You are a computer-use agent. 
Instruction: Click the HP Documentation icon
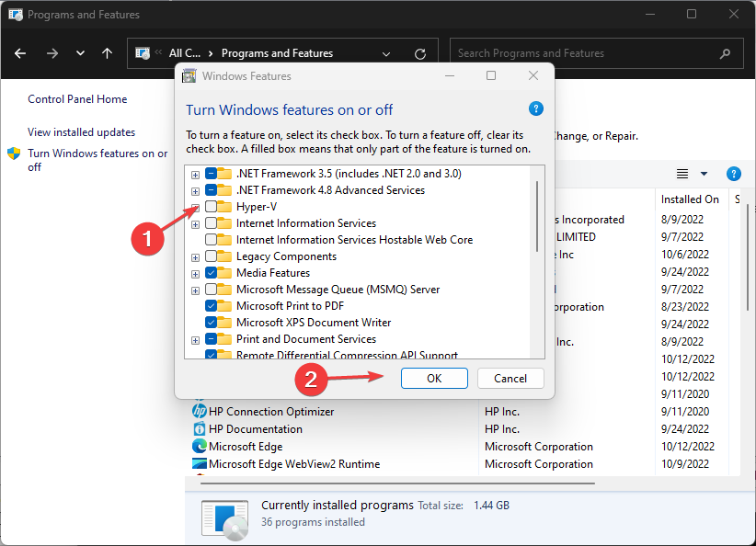[x=200, y=428]
